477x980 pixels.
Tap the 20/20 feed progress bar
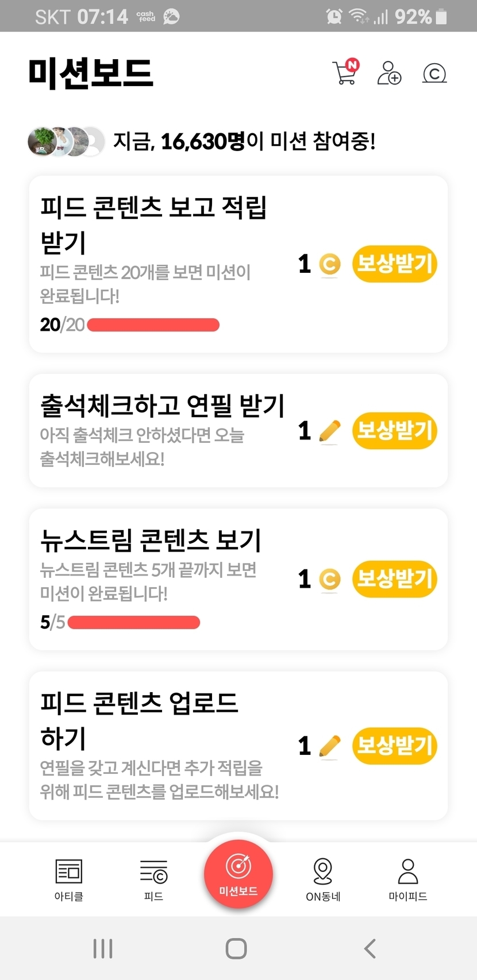pos(153,325)
